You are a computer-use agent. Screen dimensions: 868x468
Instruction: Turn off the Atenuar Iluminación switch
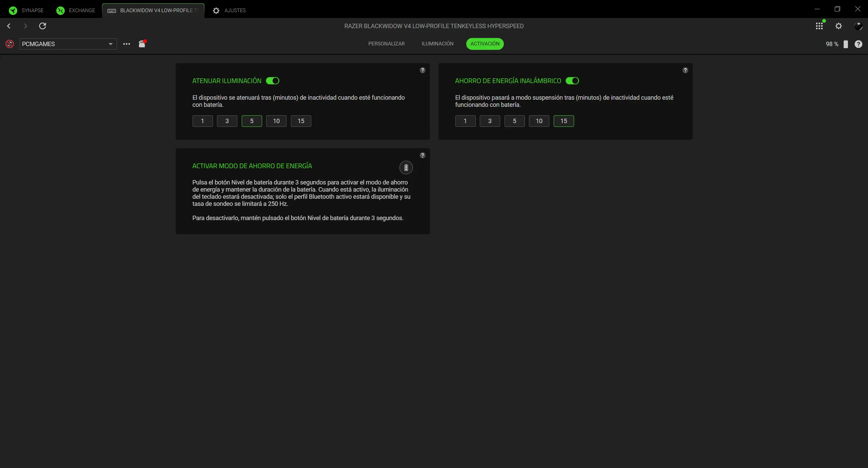pos(273,81)
